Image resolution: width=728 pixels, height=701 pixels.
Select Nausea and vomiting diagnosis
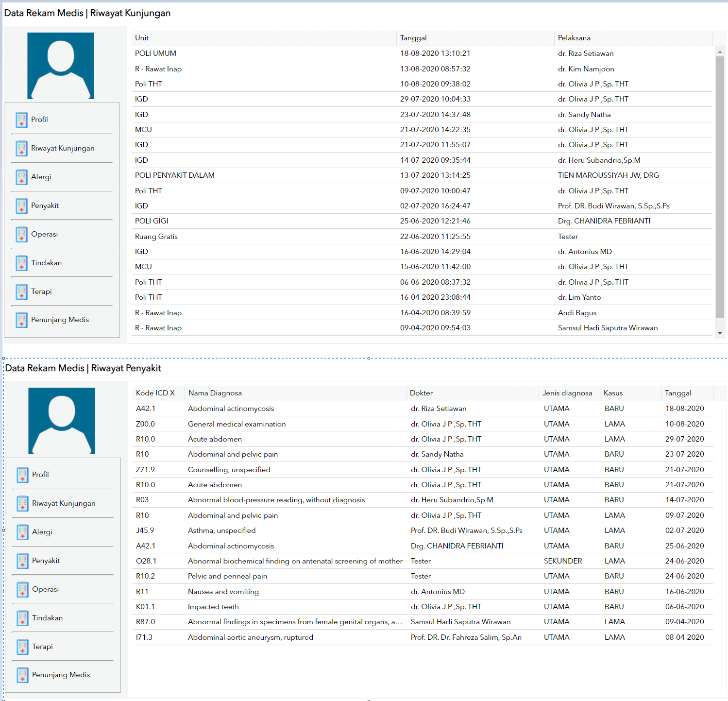tap(423, 592)
